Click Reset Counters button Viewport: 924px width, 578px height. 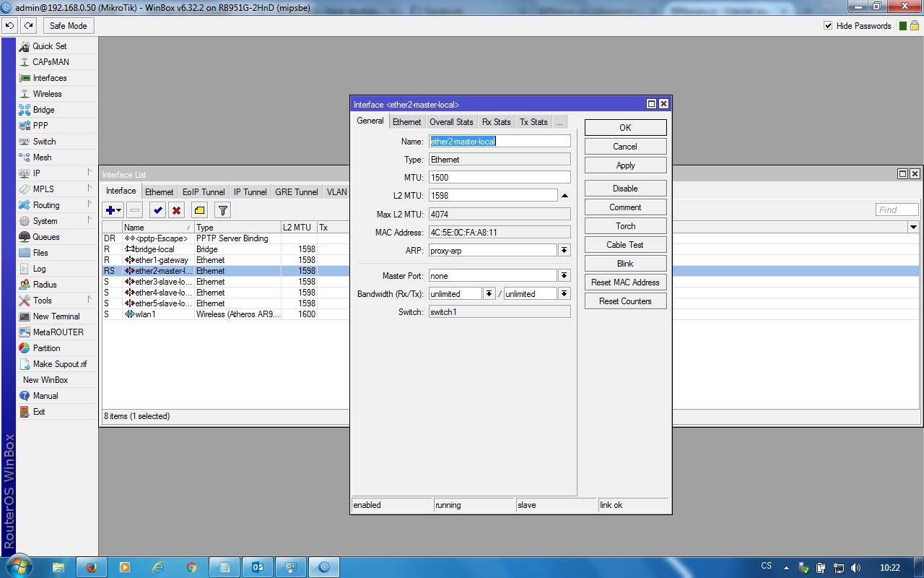(625, 301)
